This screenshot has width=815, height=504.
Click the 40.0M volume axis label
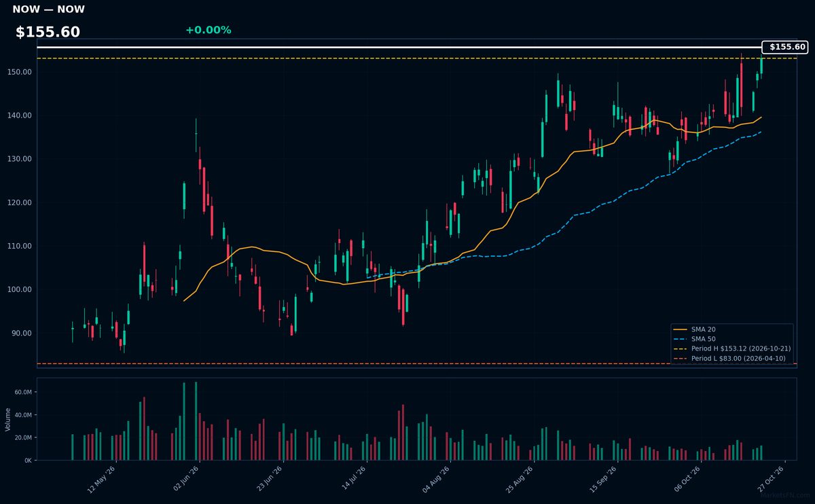point(23,415)
